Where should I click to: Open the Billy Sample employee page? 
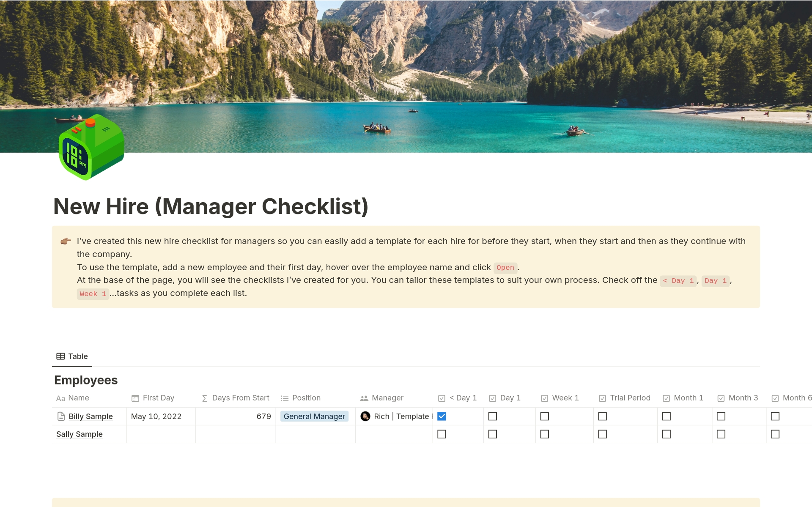(91, 417)
